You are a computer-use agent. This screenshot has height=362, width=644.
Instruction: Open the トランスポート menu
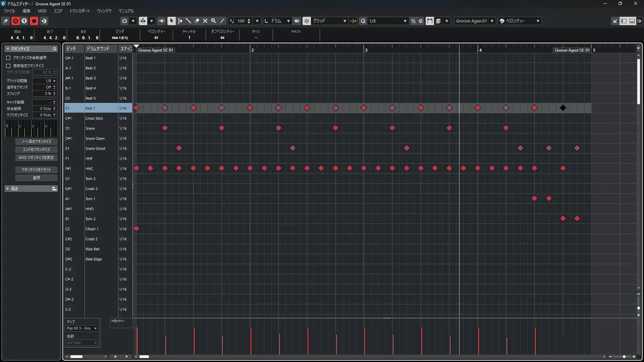coord(80,11)
